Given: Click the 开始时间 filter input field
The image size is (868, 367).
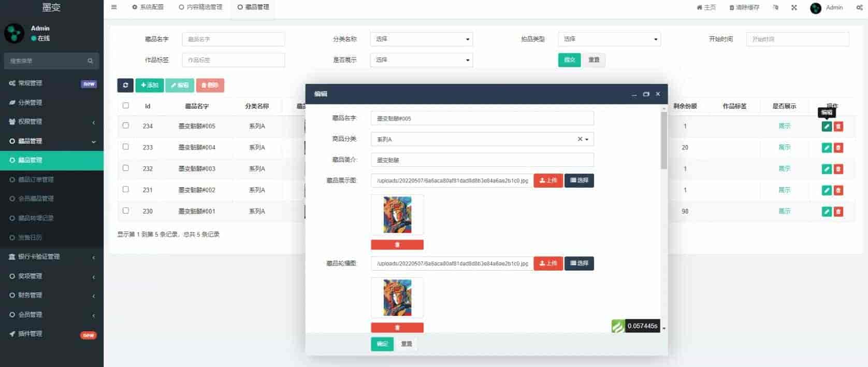Looking at the screenshot, I should click(x=798, y=39).
